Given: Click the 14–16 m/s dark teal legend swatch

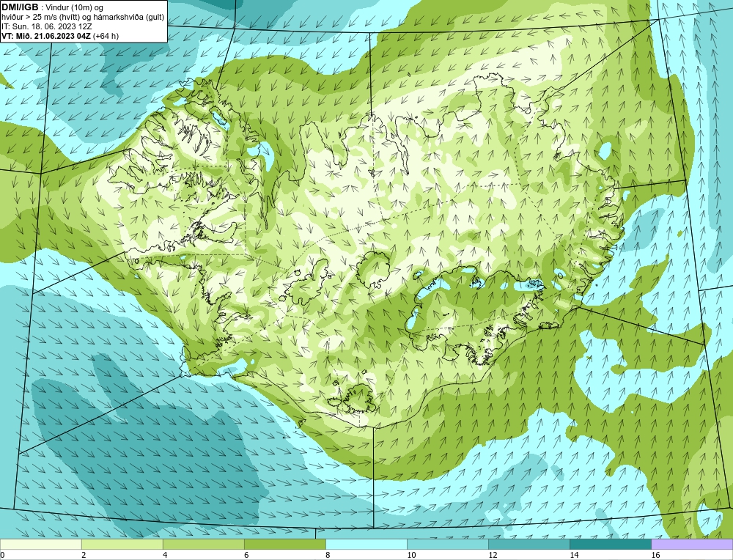Looking at the screenshot, I should 610,544.
